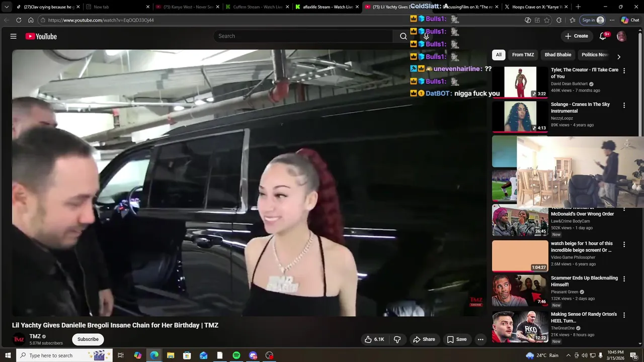Click the YouTube search field

303,36
